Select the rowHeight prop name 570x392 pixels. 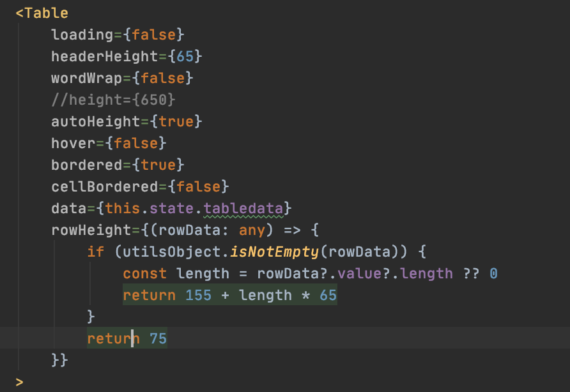(x=83, y=230)
